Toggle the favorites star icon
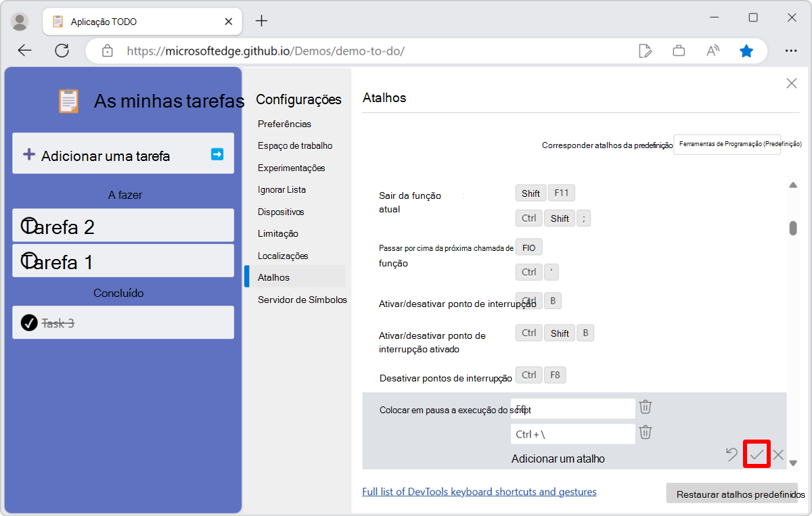Image resolution: width=812 pixels, height=516 pixels. point(746,51)
